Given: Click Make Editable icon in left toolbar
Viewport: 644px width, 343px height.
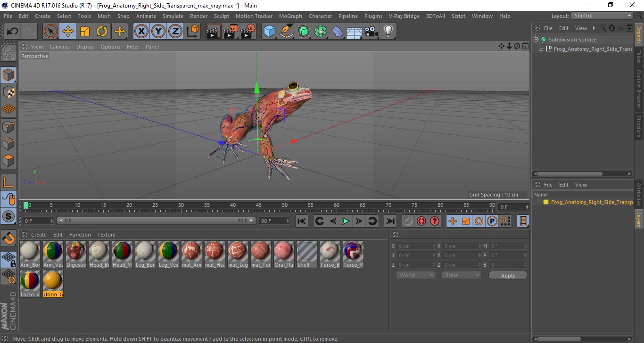Looking at the screenshot, I should click(8, 53).
